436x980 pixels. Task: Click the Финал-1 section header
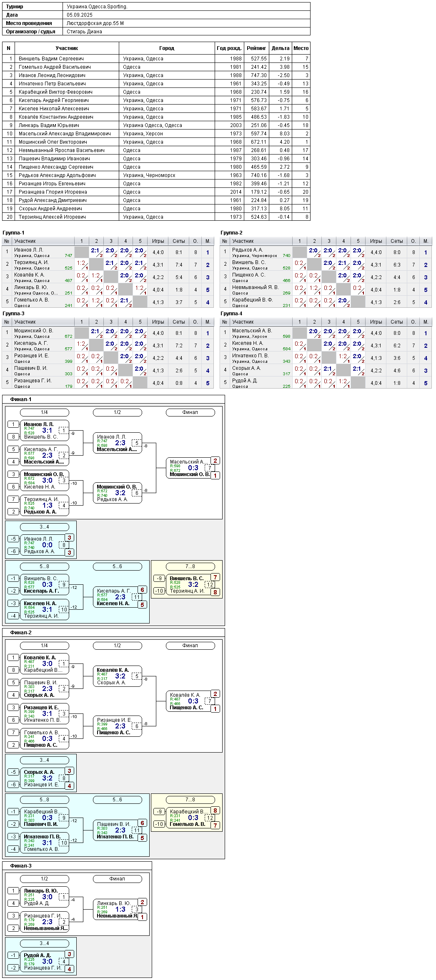click(x=21, y=399)
